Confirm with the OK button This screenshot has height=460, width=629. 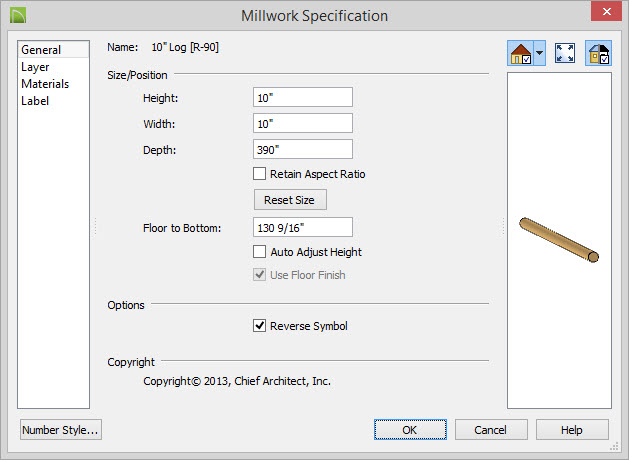pyautogui.click(x=410, y=430)
